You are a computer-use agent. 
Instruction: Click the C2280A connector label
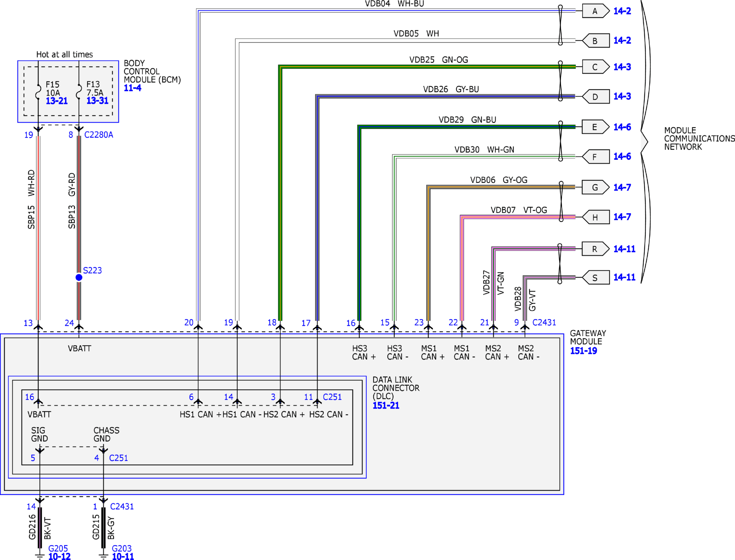point(98,135)
